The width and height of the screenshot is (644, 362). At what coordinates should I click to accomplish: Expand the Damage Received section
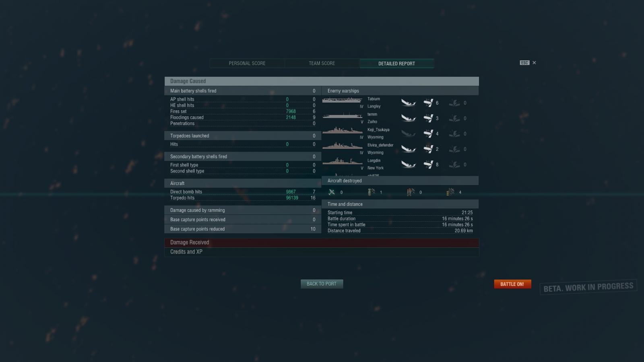click(322, 243)
